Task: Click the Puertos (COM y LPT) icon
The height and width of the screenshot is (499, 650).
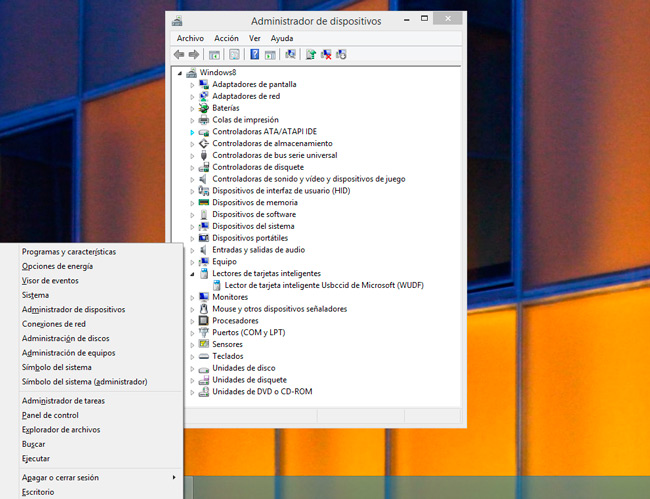Action: coord(204,332)
